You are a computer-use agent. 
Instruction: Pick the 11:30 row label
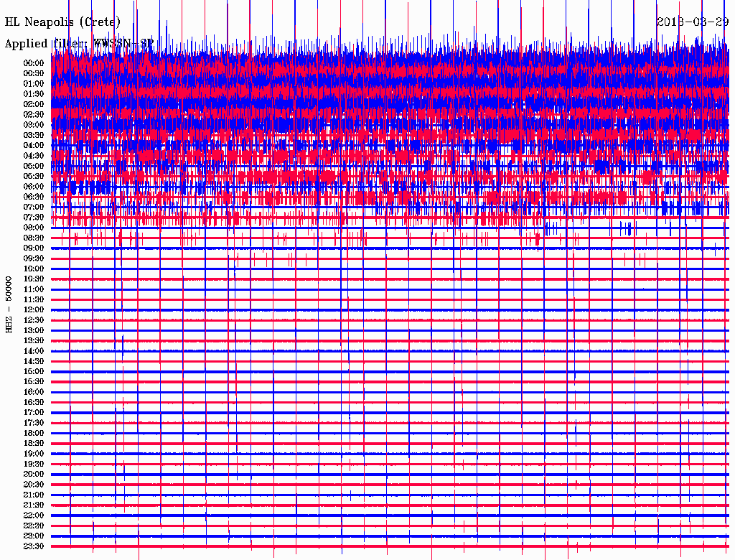tap(34, 299)
